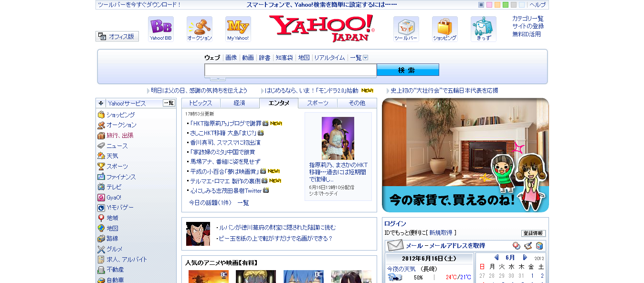
Task: Open the きっず robot icon
Action: click(x=484, y=29)
